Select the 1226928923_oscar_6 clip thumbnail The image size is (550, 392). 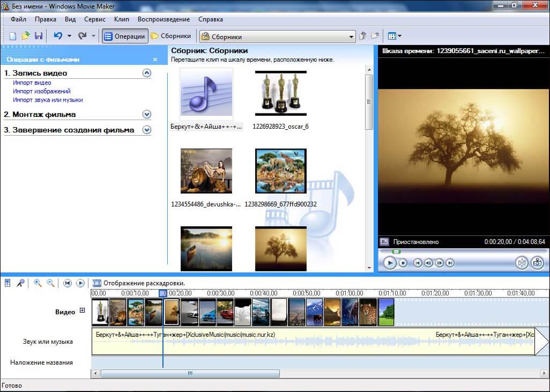coord(280,93)
